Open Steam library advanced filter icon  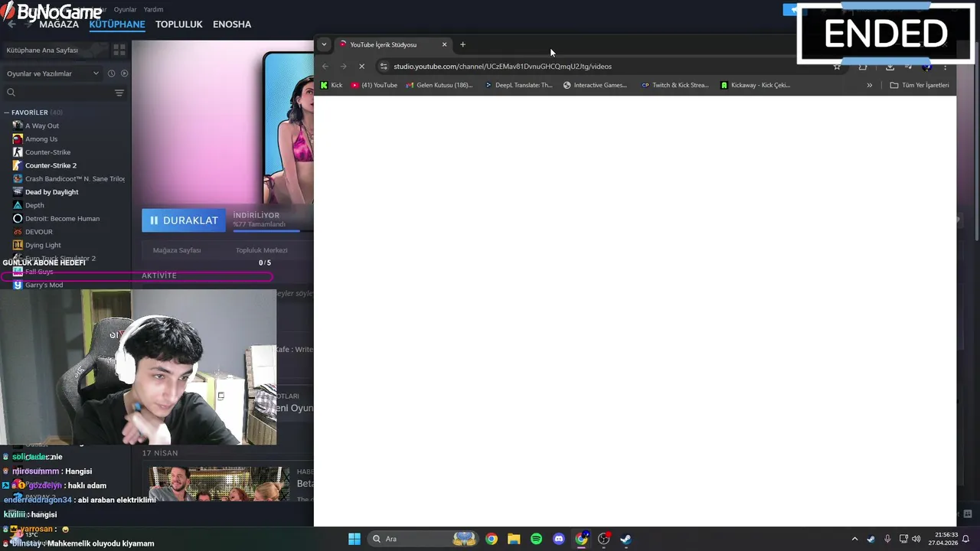(119, 93)
